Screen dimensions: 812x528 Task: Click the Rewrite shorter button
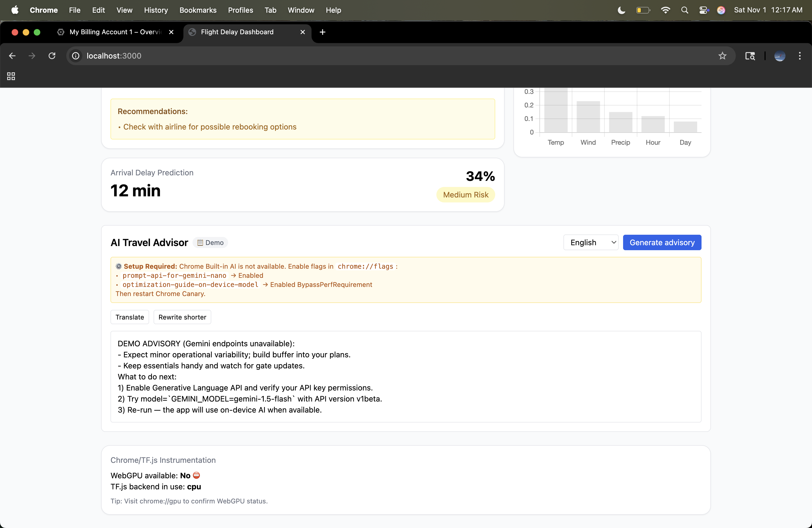(x=182, y=317)
